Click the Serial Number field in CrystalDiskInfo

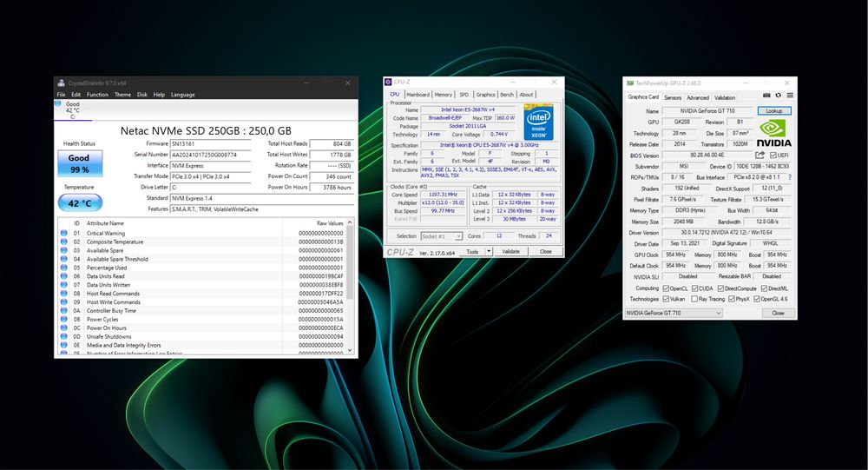tap(210, 155)
